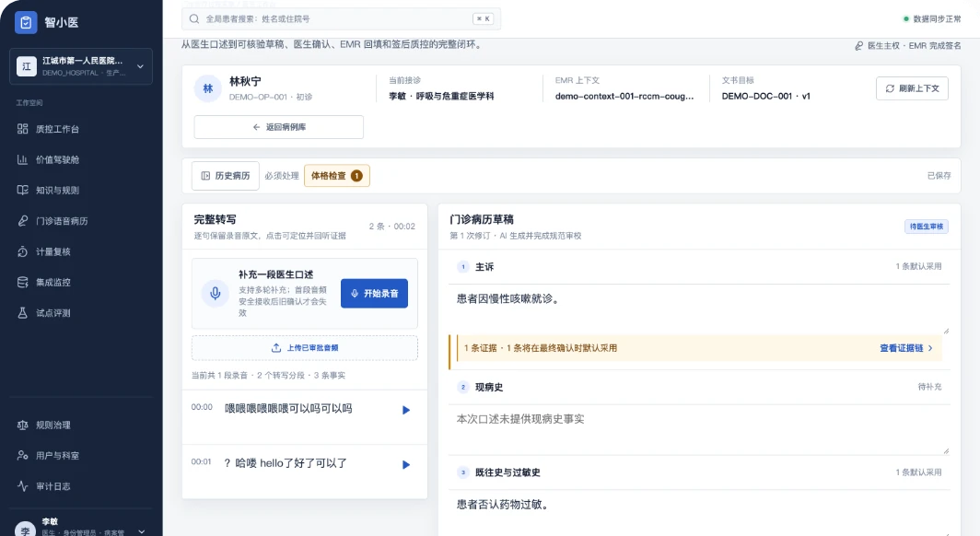
Task: Click the 林秋宁 patient name
Action: tap(245, 81)
